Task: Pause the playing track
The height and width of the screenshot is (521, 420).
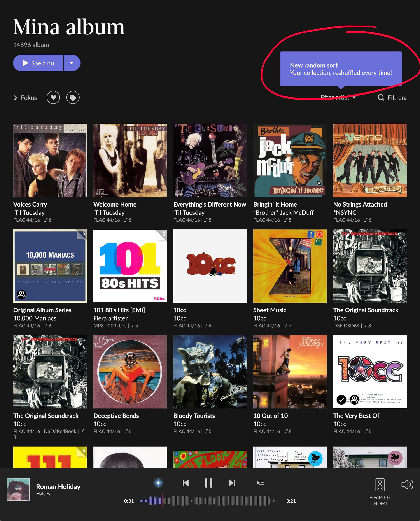Action: (x=208, y=483)
